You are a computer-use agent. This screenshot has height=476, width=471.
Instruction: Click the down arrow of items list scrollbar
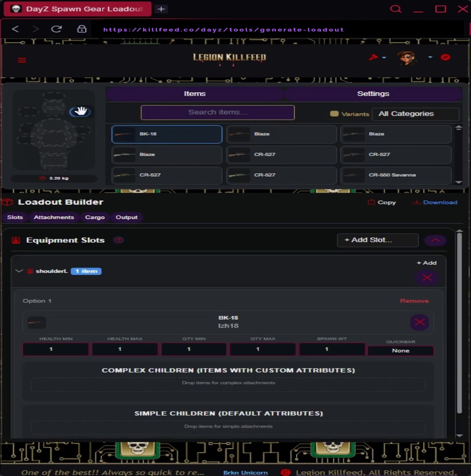tap(459, 182)
